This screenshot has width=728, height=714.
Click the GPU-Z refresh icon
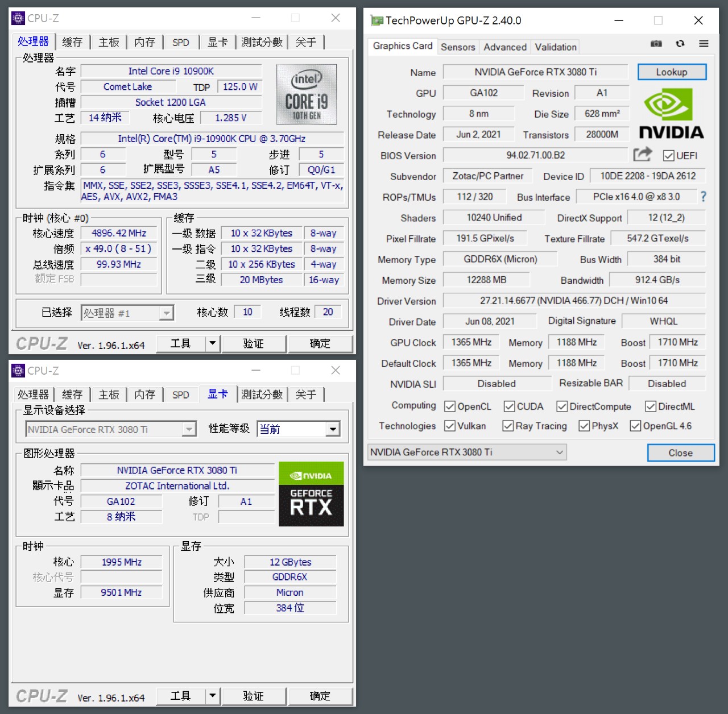[x=680, y=44]
